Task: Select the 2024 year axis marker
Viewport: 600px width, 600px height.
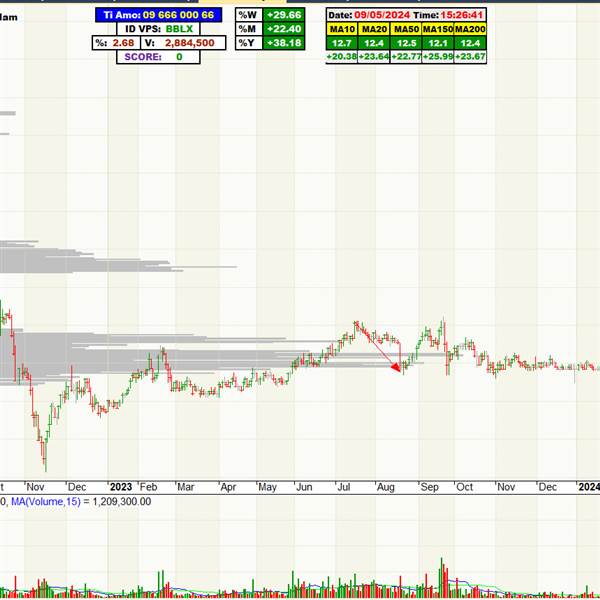Action: coord(589,487)
